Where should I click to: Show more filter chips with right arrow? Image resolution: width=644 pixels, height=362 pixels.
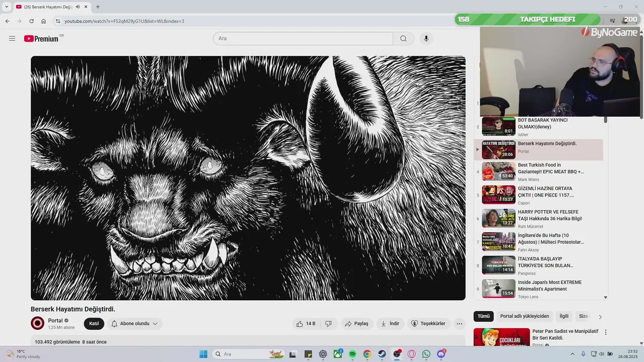click(x=600, y=317)
